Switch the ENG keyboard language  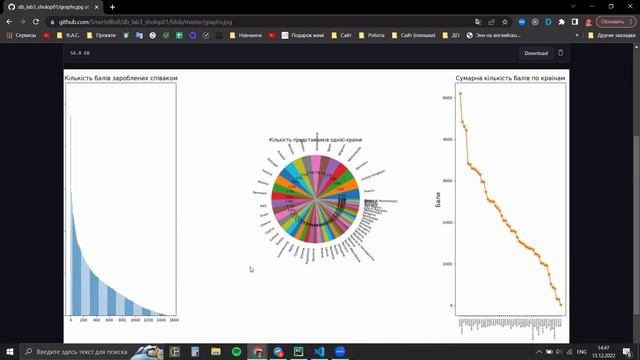(x=582, y=351)
